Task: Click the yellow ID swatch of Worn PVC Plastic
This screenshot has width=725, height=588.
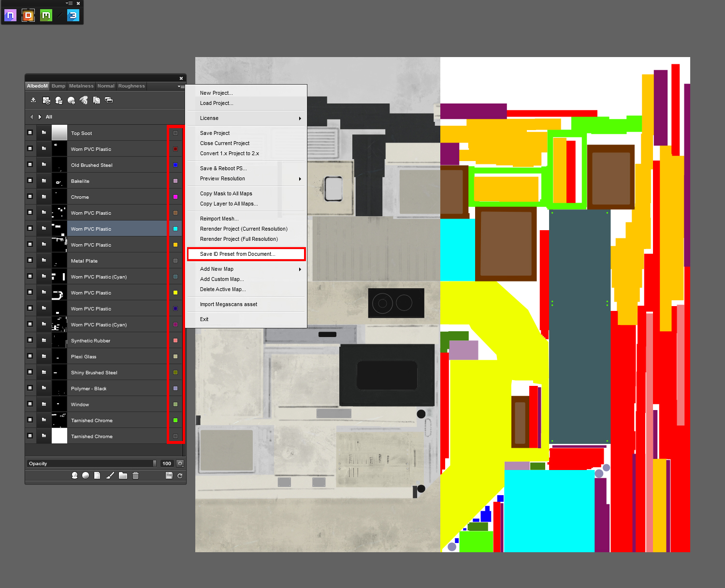Action: pos(175,293)
